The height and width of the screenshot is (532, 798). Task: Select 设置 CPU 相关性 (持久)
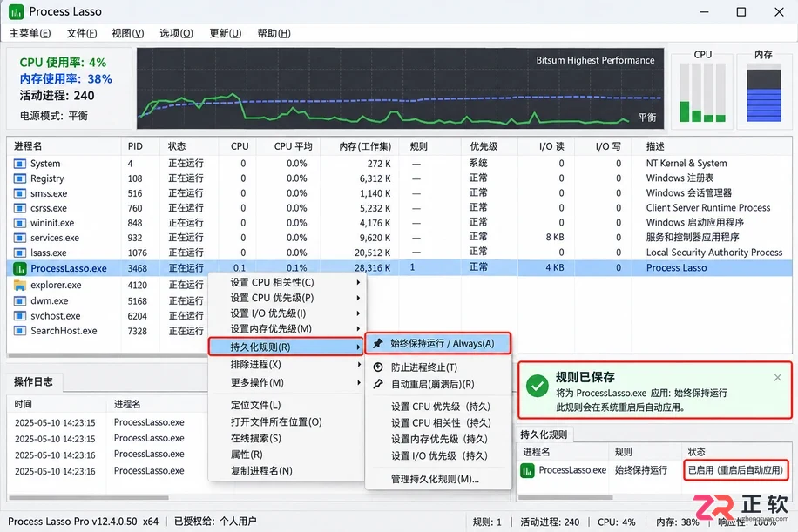point(440,423)
